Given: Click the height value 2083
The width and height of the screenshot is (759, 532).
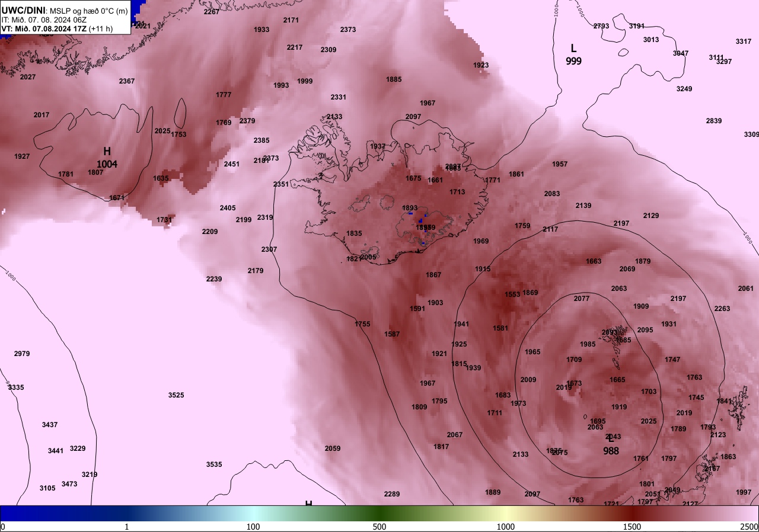Looking at the screenshot, I should 552,194.
